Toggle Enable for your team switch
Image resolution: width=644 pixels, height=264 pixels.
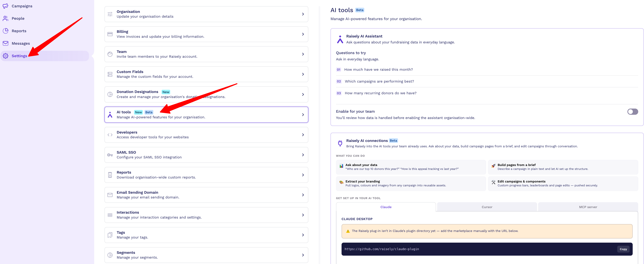coord(633,112)
